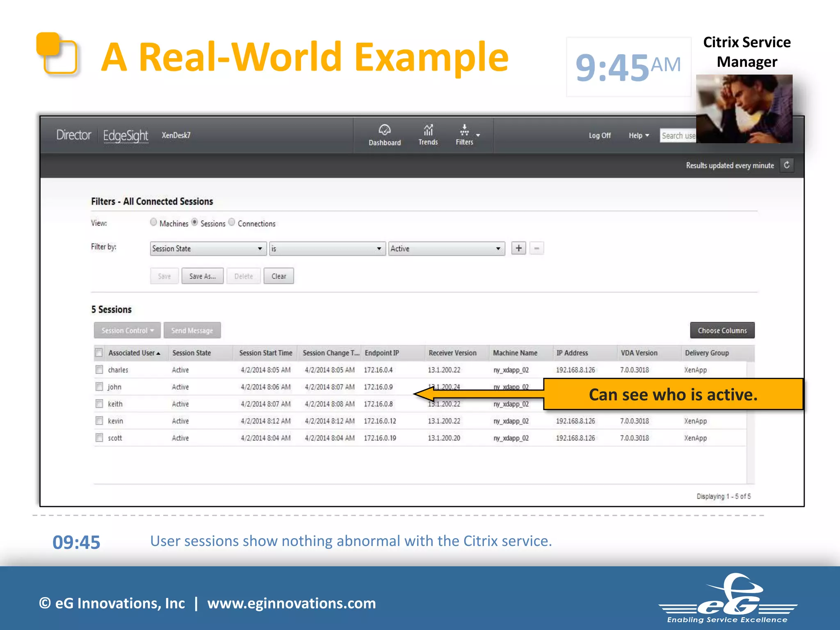Check the box for user scott
The image size is (840, 630).
click(99, 438)
